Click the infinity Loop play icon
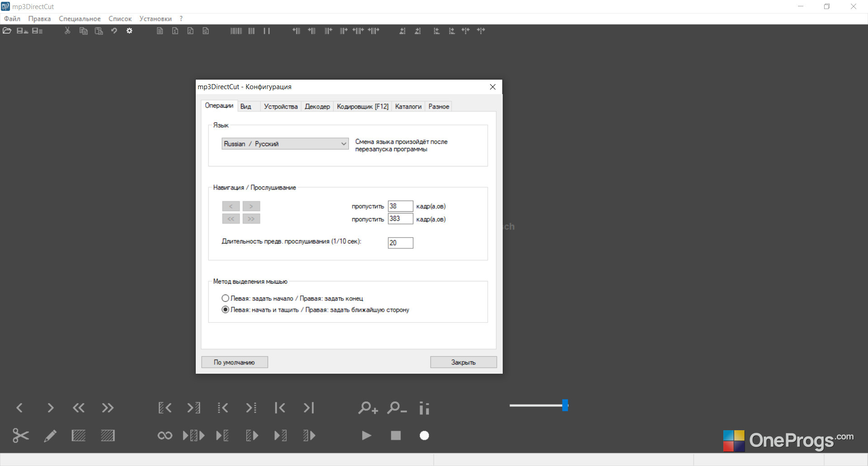This screenshot has height=466, width=868. (165, 436)
